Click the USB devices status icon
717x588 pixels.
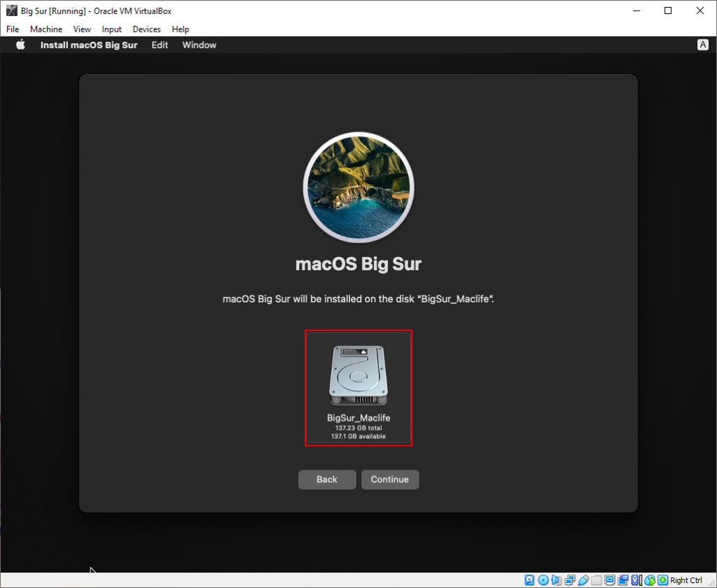pos(583,580)
